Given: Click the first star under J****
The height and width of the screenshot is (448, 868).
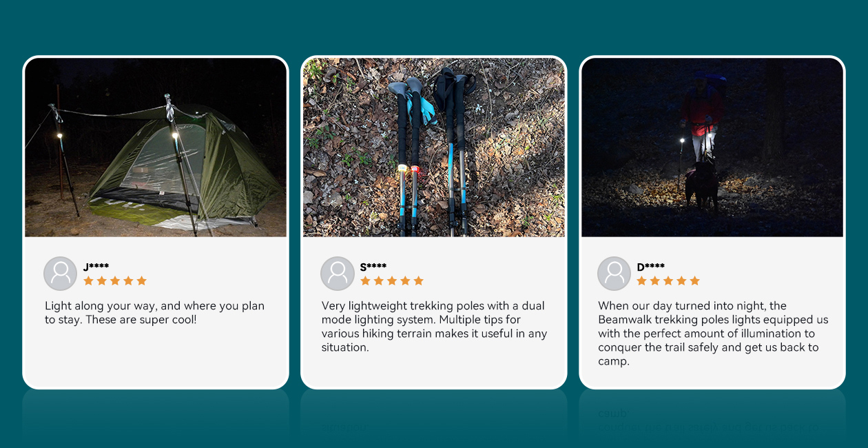Looking at the screenshot, I should point(88,281).
